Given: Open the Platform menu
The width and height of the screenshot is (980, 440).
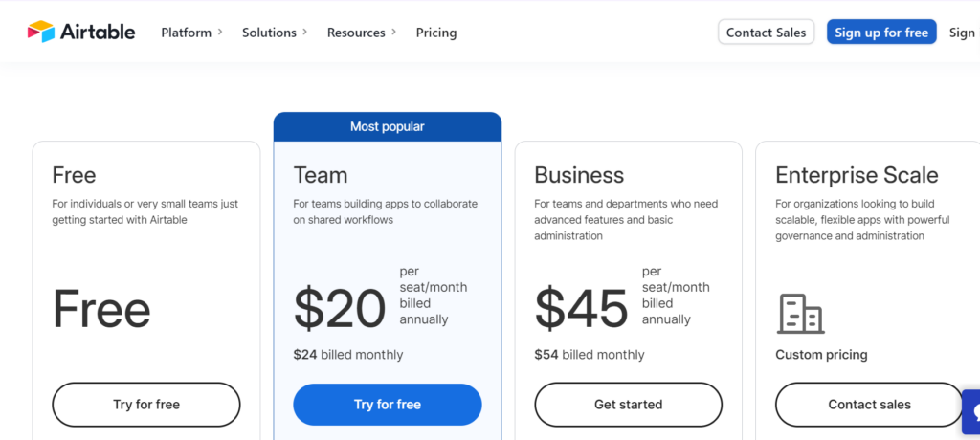Looking at the screenshot, I should click(x=187, y=33).
